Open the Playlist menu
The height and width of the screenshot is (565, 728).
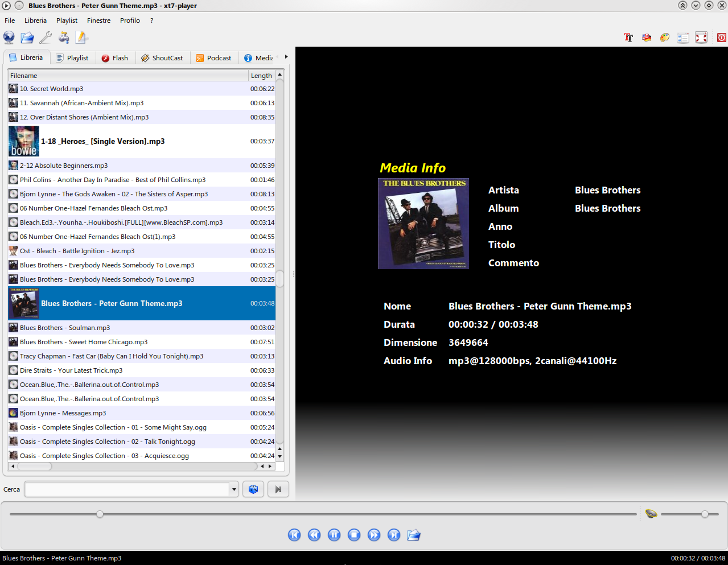[67, 20]
